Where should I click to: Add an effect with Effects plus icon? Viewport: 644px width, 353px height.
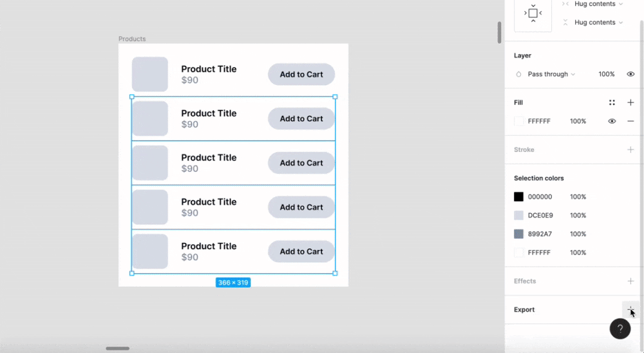[x=630, y=281]
